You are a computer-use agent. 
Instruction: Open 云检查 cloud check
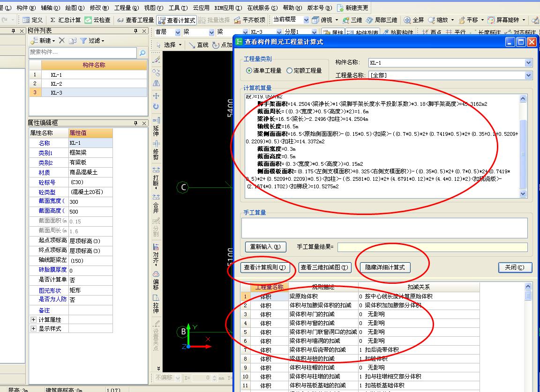98,20
